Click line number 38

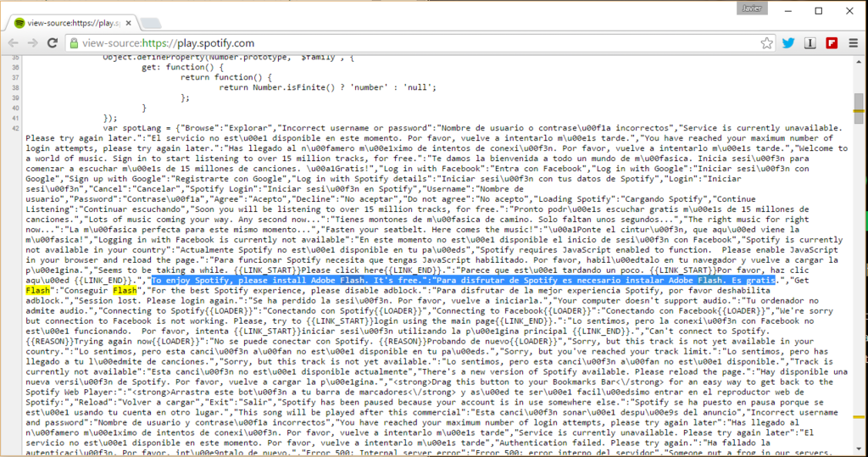(15, 88)
